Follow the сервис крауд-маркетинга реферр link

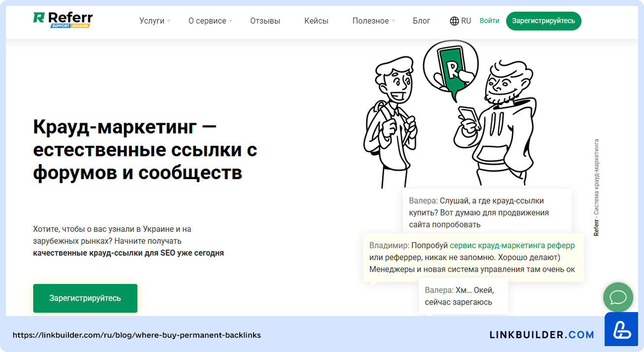coord(512,246)
